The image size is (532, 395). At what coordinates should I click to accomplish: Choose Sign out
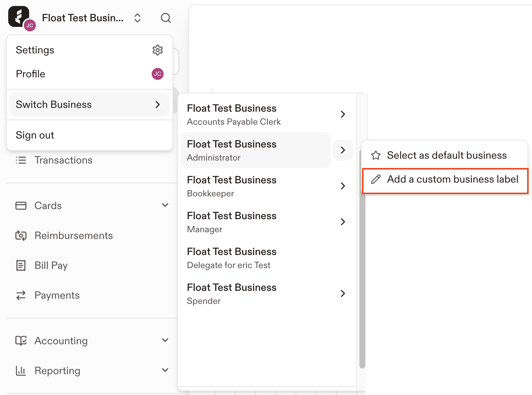pos(90,135)
